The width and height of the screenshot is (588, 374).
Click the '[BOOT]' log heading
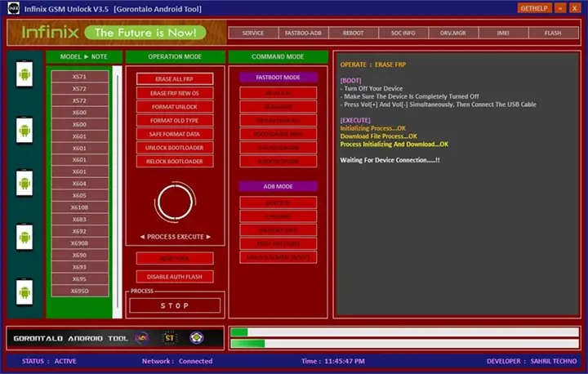350,80
